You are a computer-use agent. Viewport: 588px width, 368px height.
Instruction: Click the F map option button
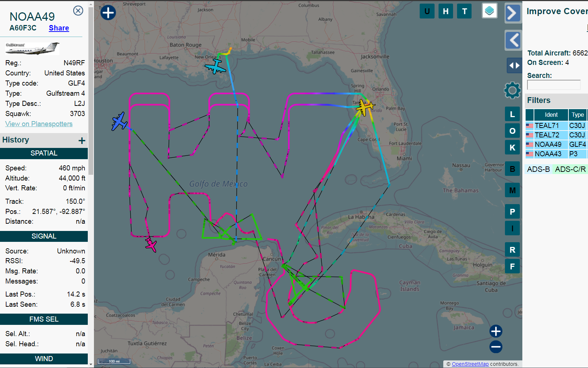coord(512,266)
